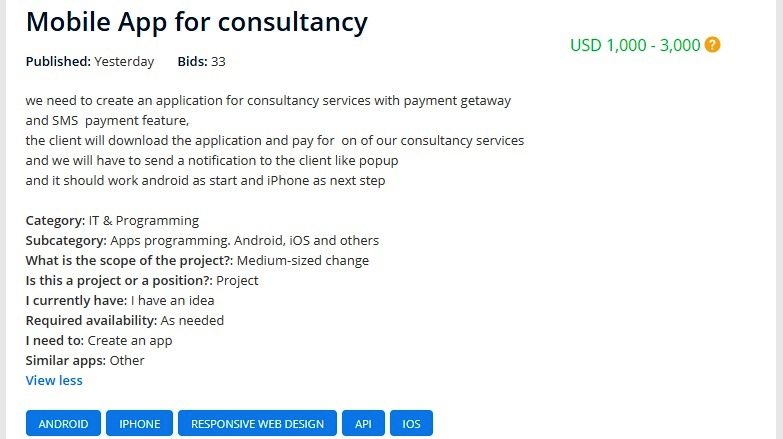Click the Published: Yesterday label
Screen dimensions: 783x439
coord(90,62)
